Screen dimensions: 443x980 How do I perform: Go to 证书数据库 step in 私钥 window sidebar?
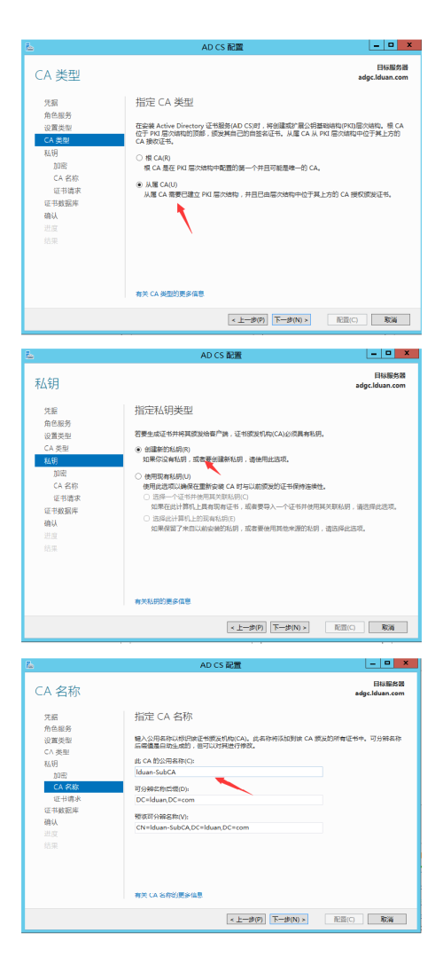tap(61, 511)
